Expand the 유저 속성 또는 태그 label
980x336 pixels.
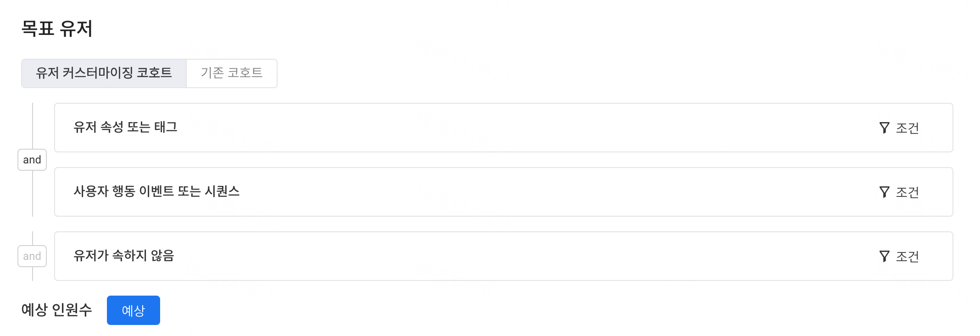pyautogui.click(x=125, y=127)
